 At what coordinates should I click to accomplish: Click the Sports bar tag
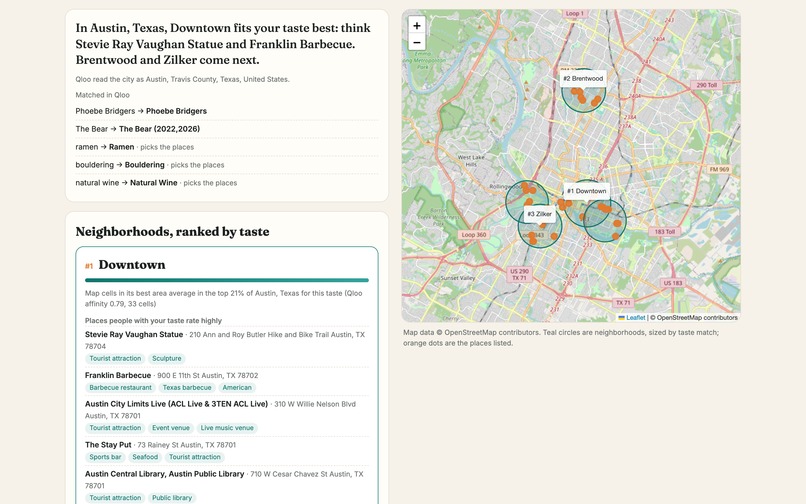[x=105, y=457]
